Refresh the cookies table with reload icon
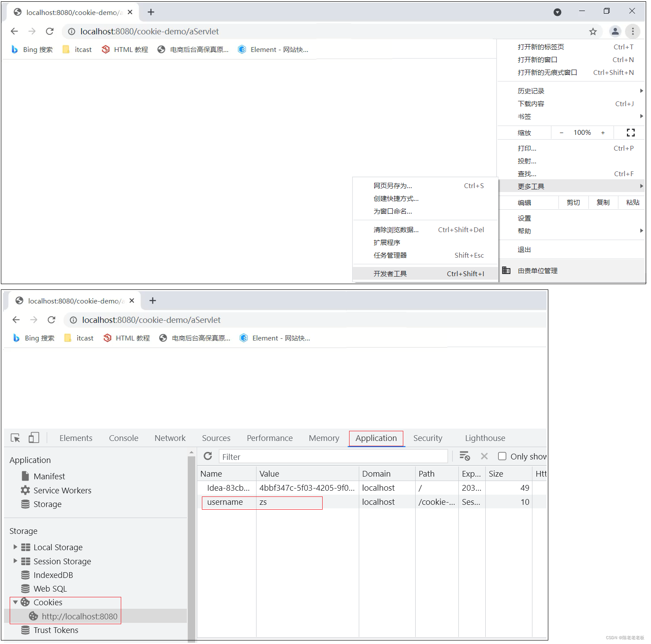This screenshot has height=644, width=651. click(x=208, y=456)
